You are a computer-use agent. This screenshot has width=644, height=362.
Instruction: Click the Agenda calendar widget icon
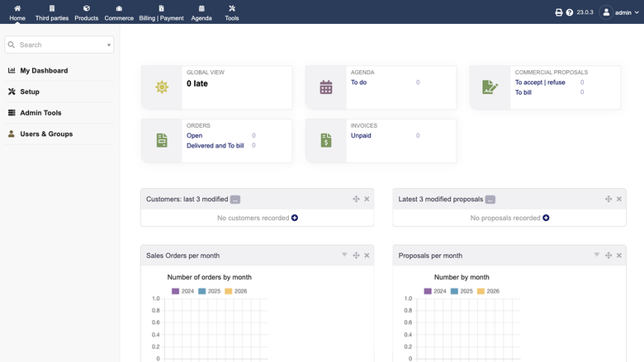(x=325, y=87)
